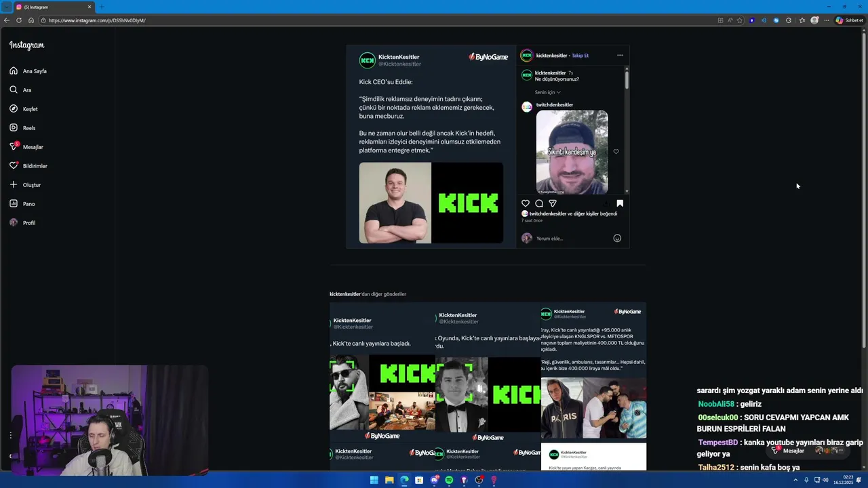Open the Ara search option
The height and width of the screenshot is (488, 868).
coord(20,90)
